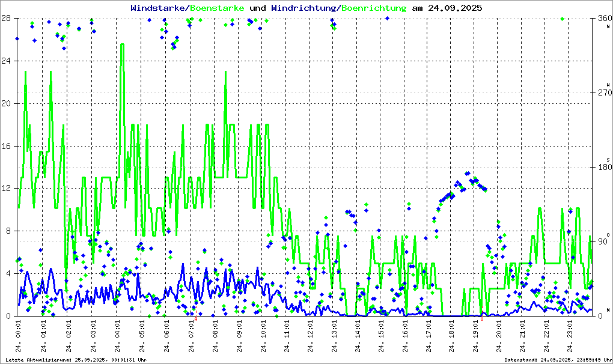
Task: Click the Letzte Aktualisierung footer text
Action: coord(76,360)
